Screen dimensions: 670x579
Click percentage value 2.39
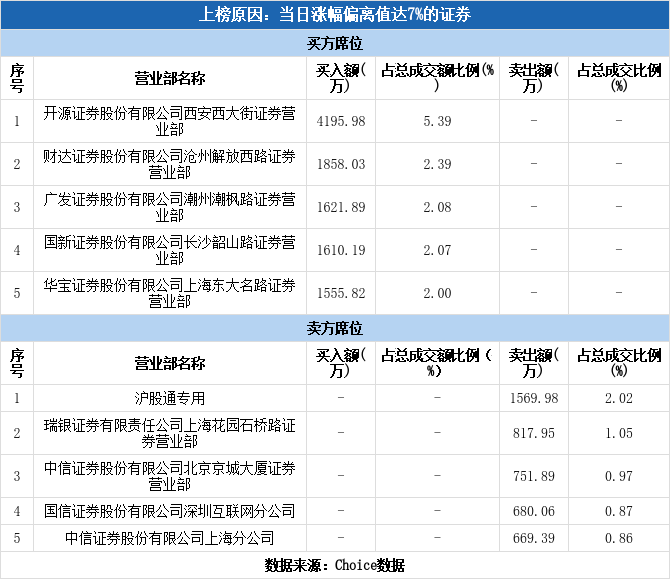tap(437, 164)
